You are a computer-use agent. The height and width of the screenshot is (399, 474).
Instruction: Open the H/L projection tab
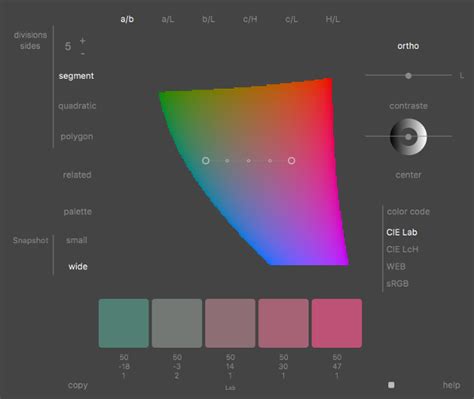click(333, 19)
